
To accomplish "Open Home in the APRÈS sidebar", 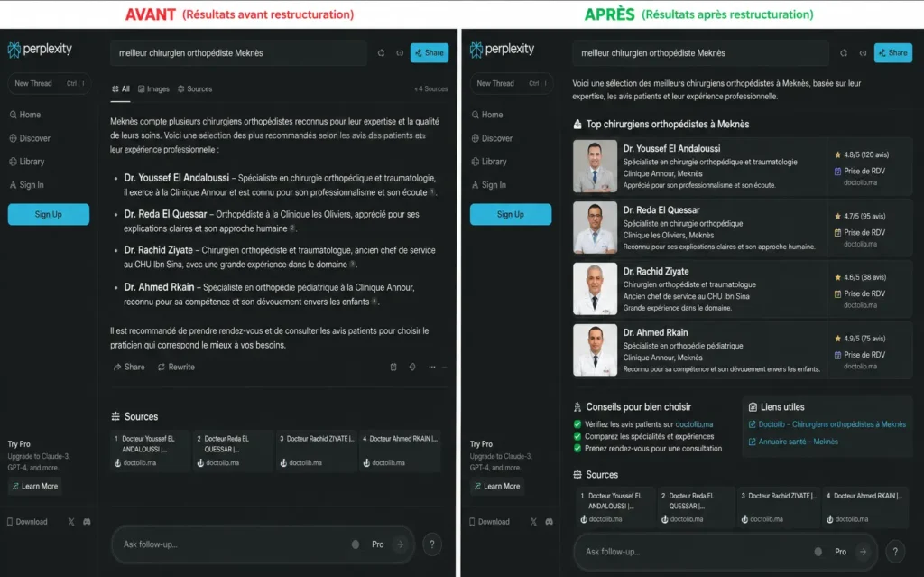I will (487, 115).
